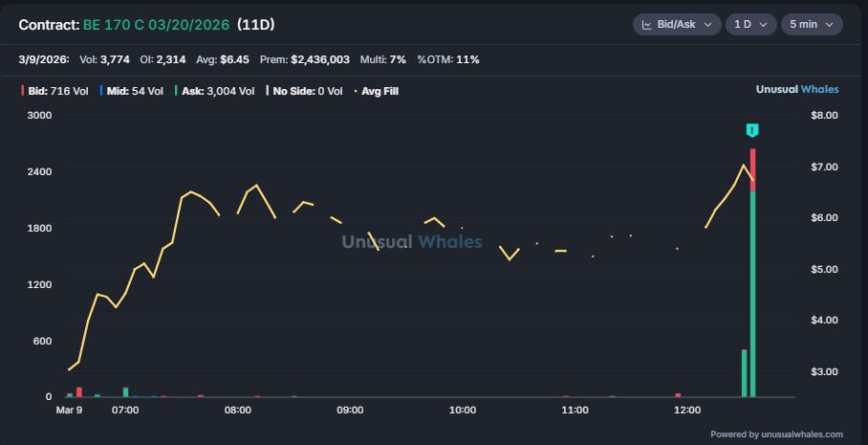Click the $7.00 price axis label

point(824,167)
